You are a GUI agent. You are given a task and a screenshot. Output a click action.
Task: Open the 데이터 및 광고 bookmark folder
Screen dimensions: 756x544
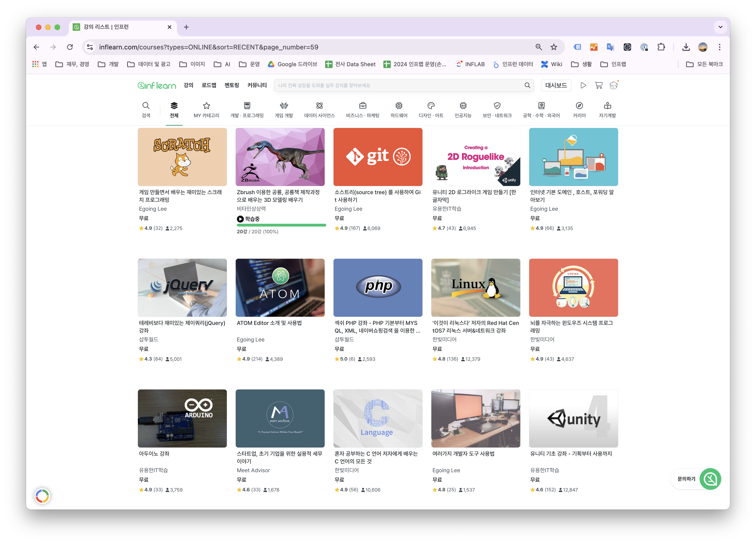click(x=149, y=64)
